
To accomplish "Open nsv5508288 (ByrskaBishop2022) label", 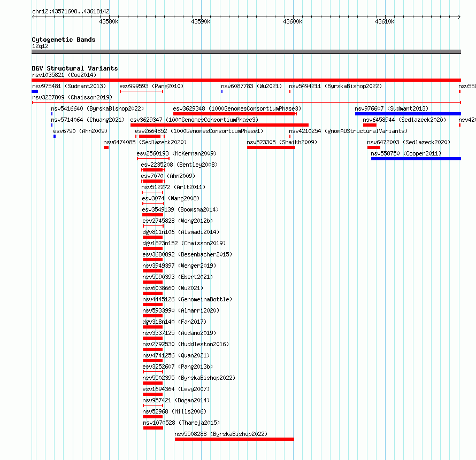I will click(221, 434).
